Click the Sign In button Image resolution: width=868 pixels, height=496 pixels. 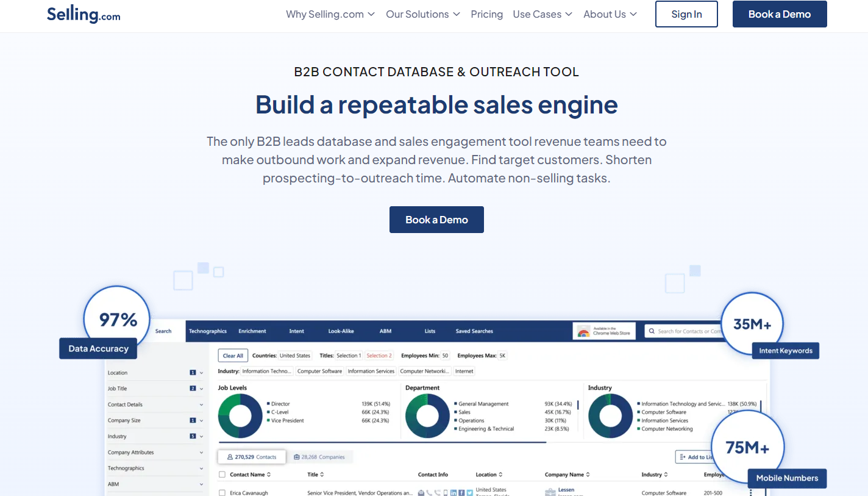[686, 14]
